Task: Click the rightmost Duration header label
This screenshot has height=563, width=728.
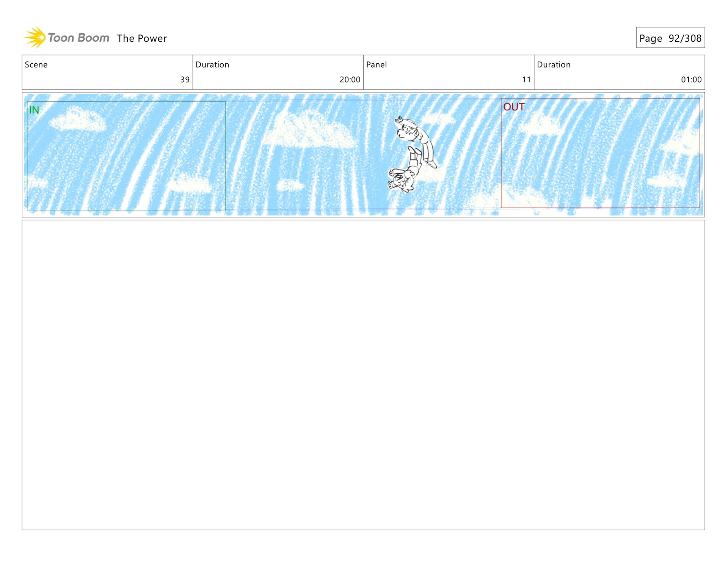Action: tap(553, 64)
